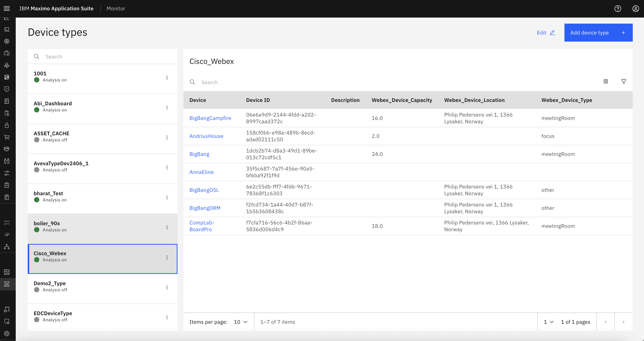Image resolution: width=644 pixels, height=341 pixels.
Task: Click the highlighted device types sidebar icon
Action: pyautogui.click(x=7, y=284)
